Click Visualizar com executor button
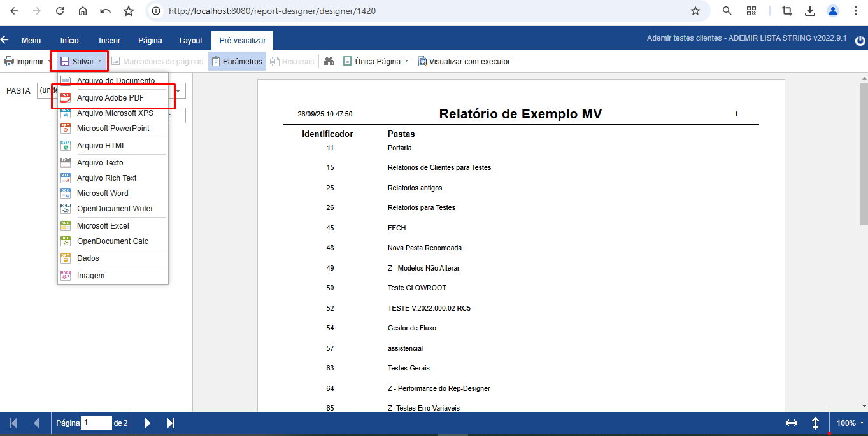 (464, 62)
